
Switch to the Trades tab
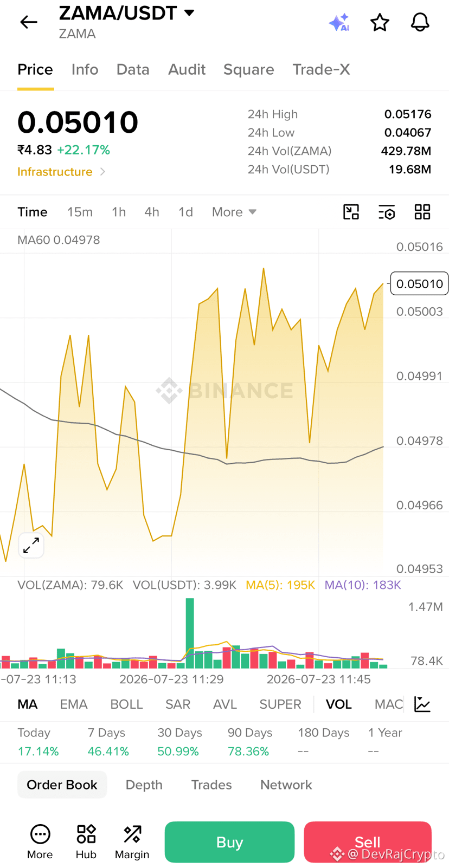point(211,785)
